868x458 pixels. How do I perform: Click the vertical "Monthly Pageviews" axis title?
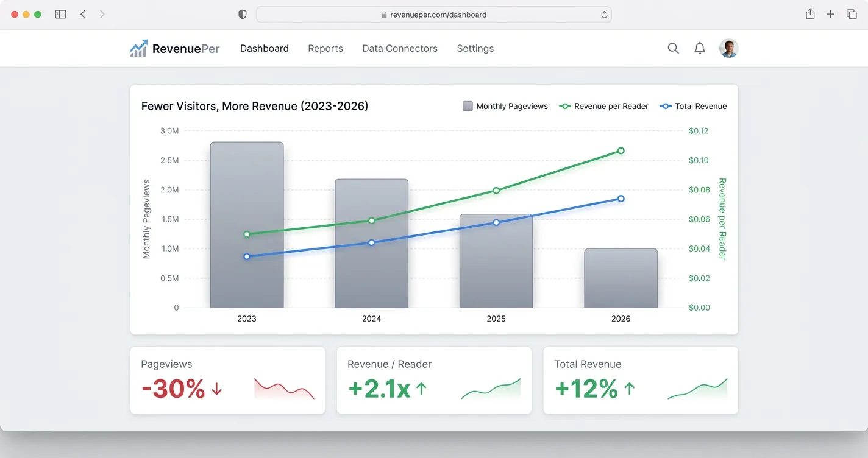click(146, 219)
